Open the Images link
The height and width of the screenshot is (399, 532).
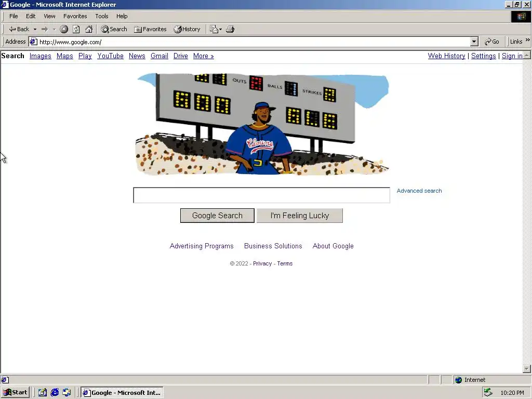point(41,56)
